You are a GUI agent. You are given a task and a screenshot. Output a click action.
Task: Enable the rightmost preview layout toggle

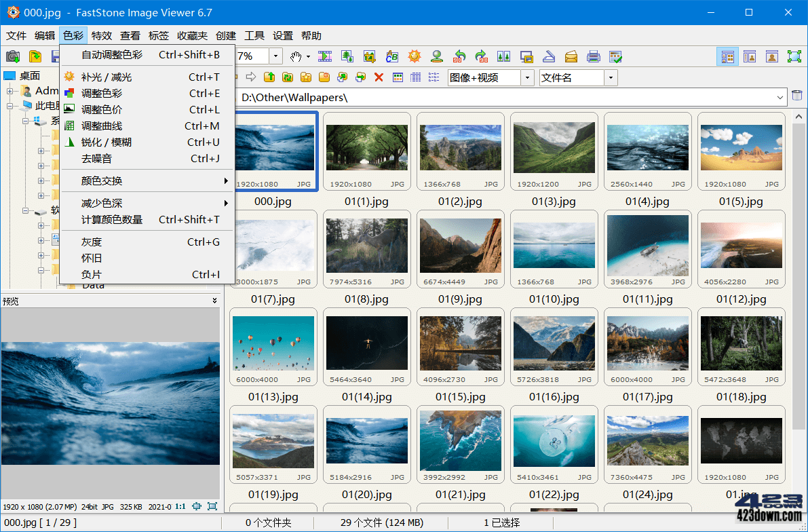771,56
